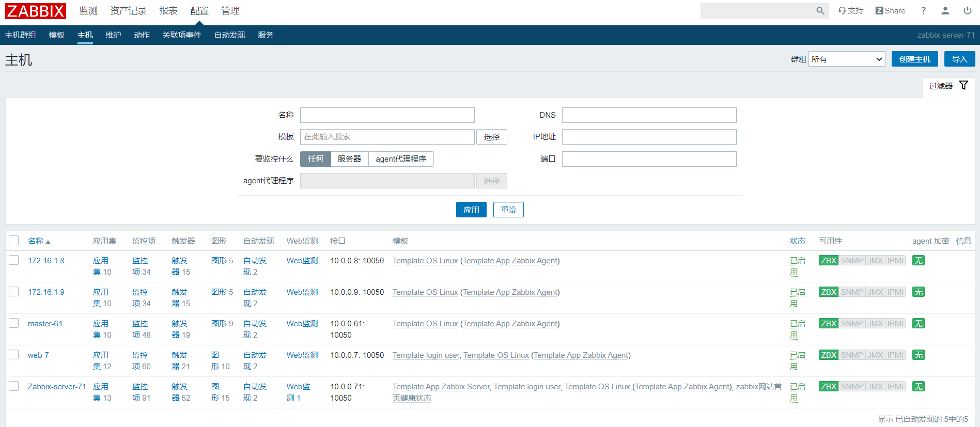The width and height of the screenshot is (980, 427).
Task: Open 图形 5 for 172.16.1.9
Action: pyautogui.click(x=222, y=292)
